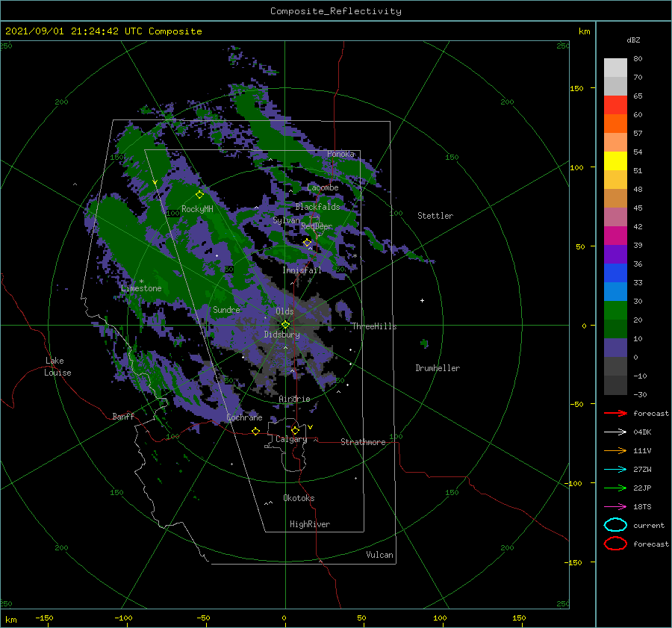Click the cyan 27ZW arrow in legend
672x628 pixels.
click(615, 470)
